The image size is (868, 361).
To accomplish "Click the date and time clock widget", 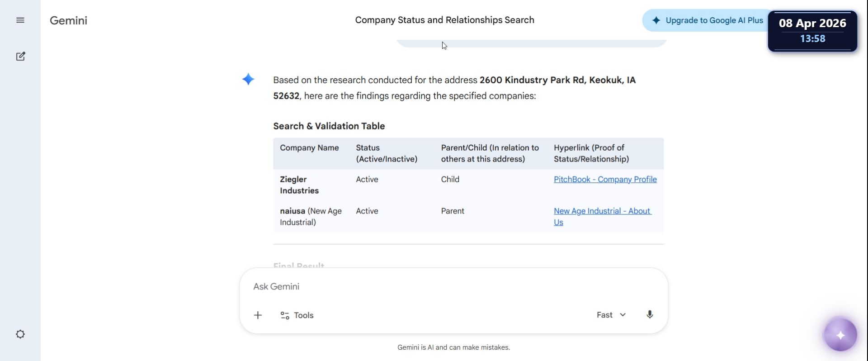I will click(812, 31).
